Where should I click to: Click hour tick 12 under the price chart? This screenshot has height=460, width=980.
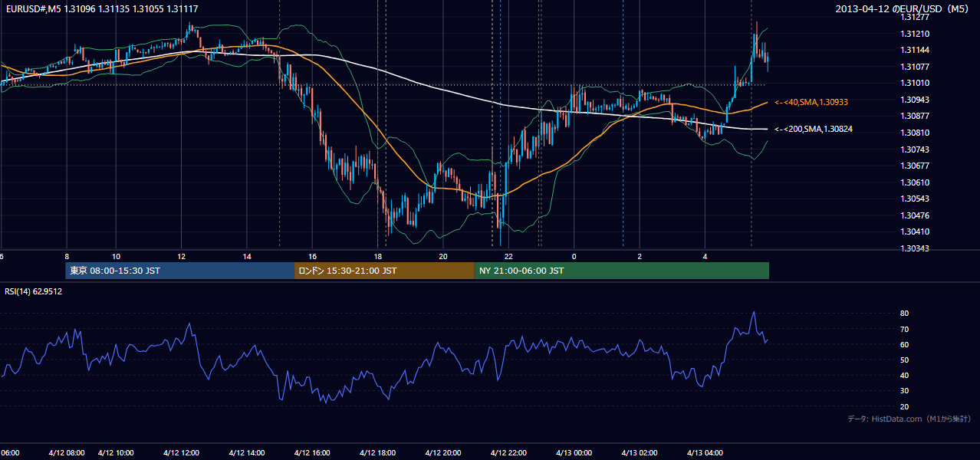click(181, 256)
